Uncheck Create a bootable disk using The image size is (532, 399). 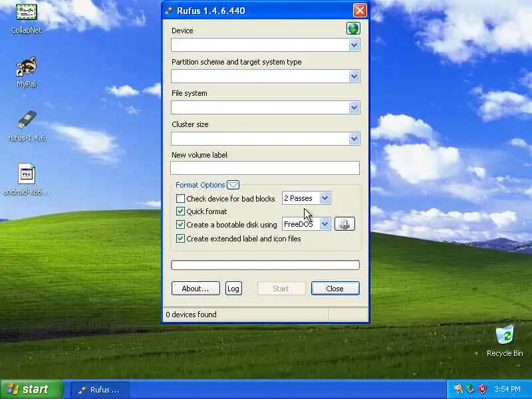pos(180,225)
